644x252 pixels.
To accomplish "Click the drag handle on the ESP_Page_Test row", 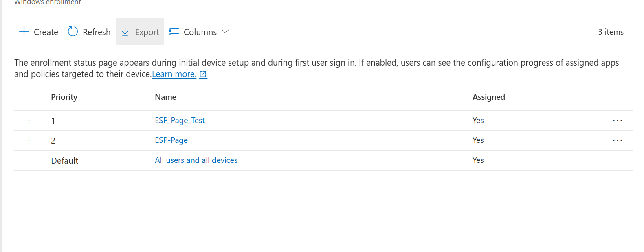I will 29,121.
